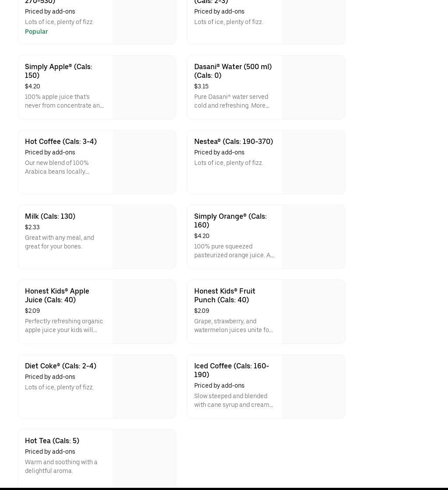448x490 pixels.
Task: Pick Honest Kids Apple Juice title
Action: click(x=57, y=295)
